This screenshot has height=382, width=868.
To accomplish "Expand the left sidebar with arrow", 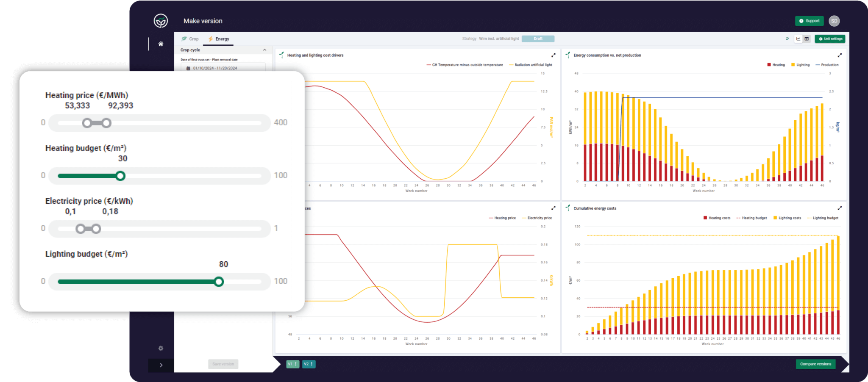I will click(161, 365).
